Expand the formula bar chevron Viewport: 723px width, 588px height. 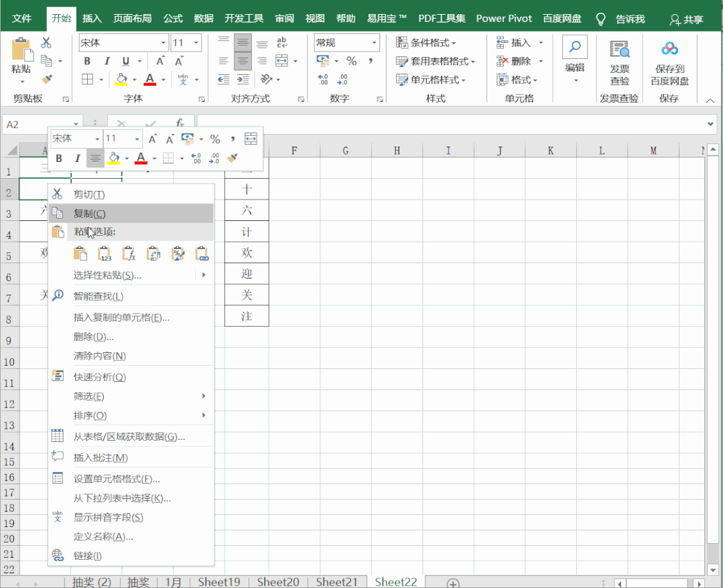click(x=710, y=123)
